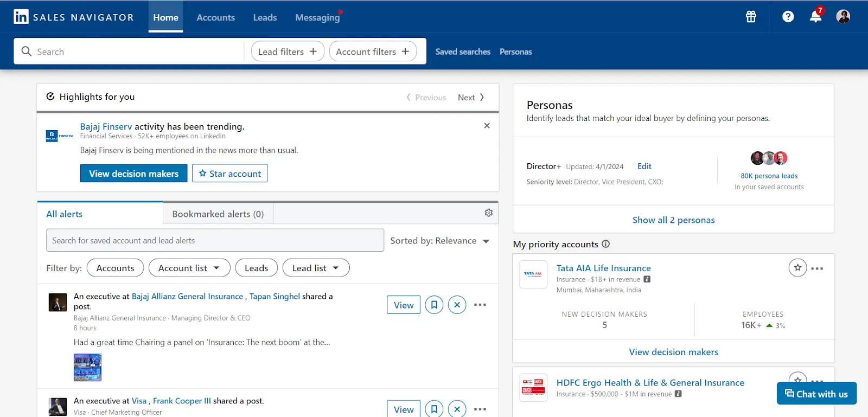Switch to All alerts tab
Screen dimensions: 868x417
coord(100,214)
